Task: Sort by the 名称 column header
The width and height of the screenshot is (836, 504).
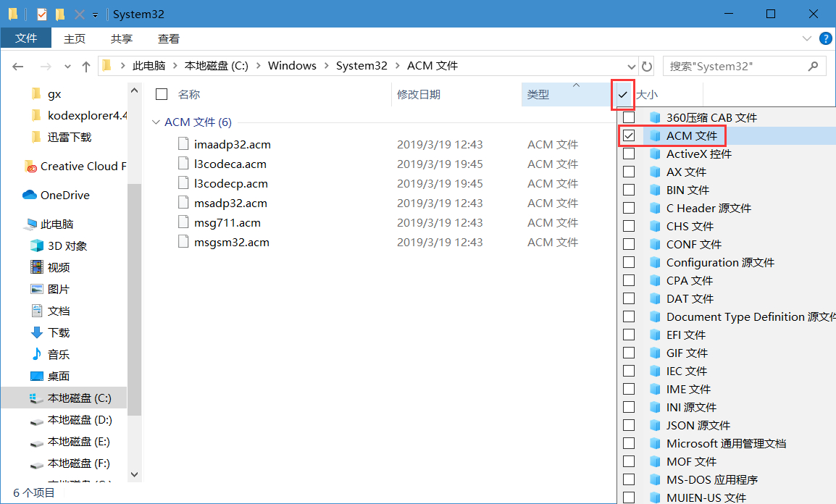Action: [189, 94]
